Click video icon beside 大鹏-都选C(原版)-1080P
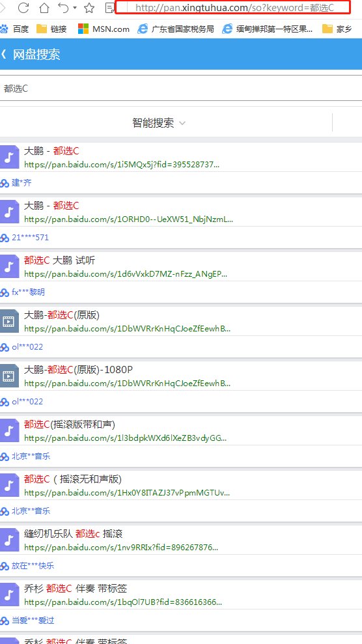Viewport: 362px width, 644px height. (x=9, y=375)
